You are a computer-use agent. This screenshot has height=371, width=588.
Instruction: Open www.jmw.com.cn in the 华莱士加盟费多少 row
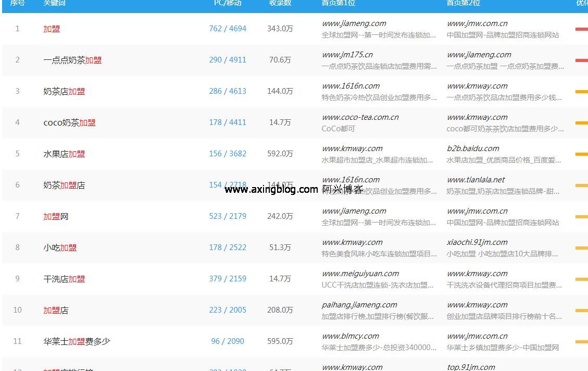pos(477,336)
